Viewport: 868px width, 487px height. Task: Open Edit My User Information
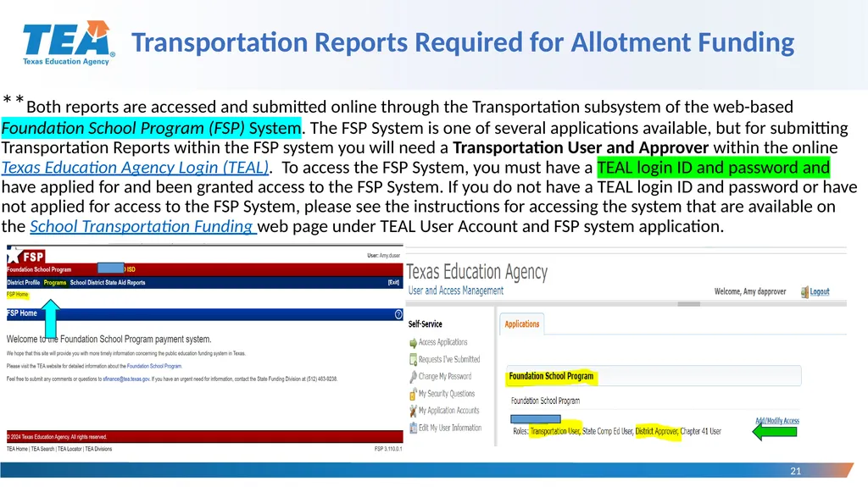450,427
